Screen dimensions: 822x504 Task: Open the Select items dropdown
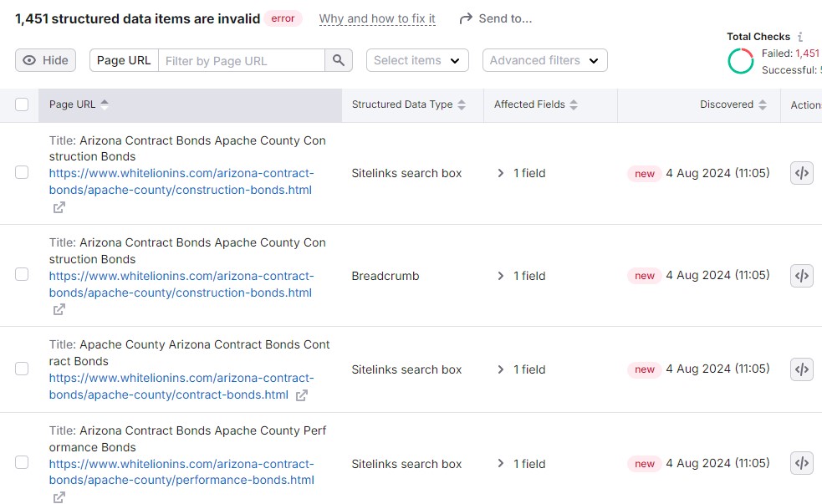[416, 59]
